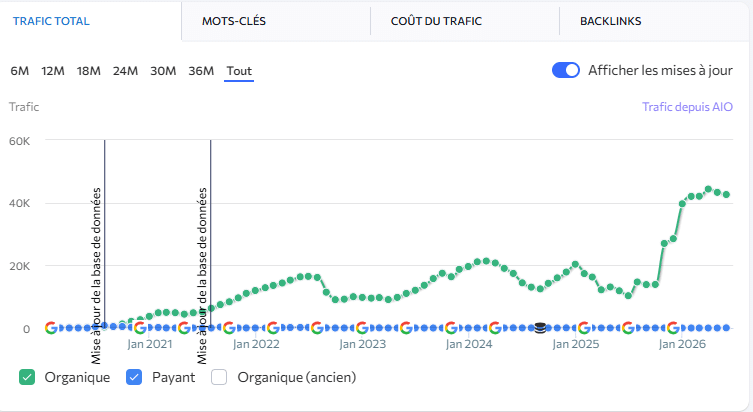The image size is (753, 412).
Task: Click the first database update marker line
Action: pos(105,233)
